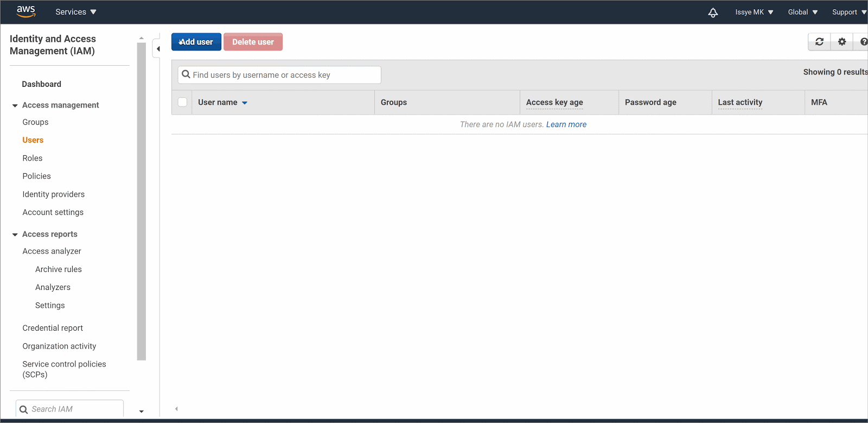Open Service control policies (SCPs)

[64, 369]
